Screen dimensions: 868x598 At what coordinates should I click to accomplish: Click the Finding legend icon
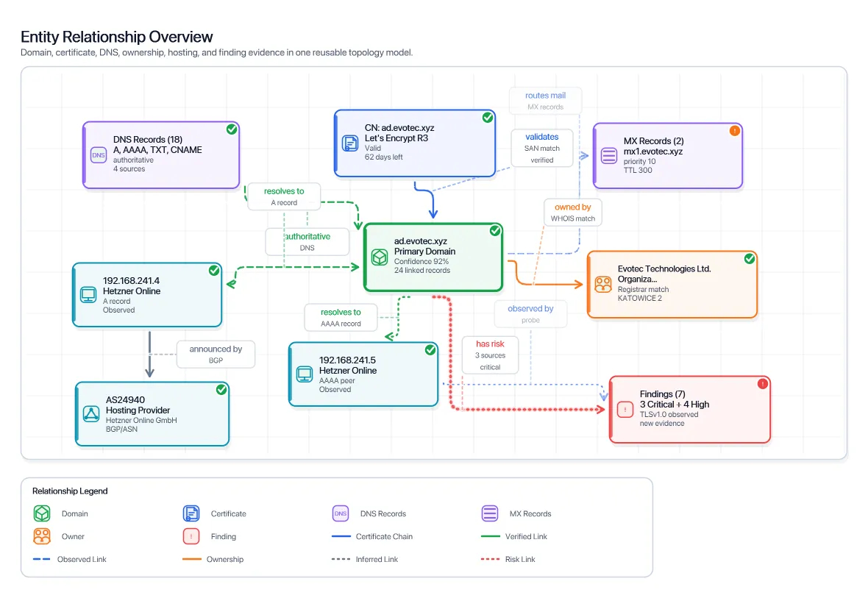(x=191, y=536)
